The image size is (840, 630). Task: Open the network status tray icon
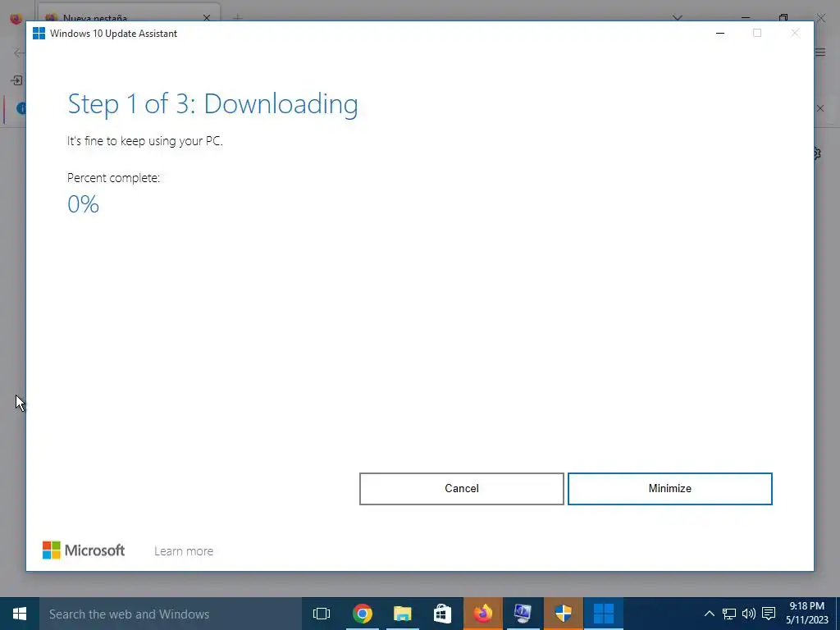[729, 614]
